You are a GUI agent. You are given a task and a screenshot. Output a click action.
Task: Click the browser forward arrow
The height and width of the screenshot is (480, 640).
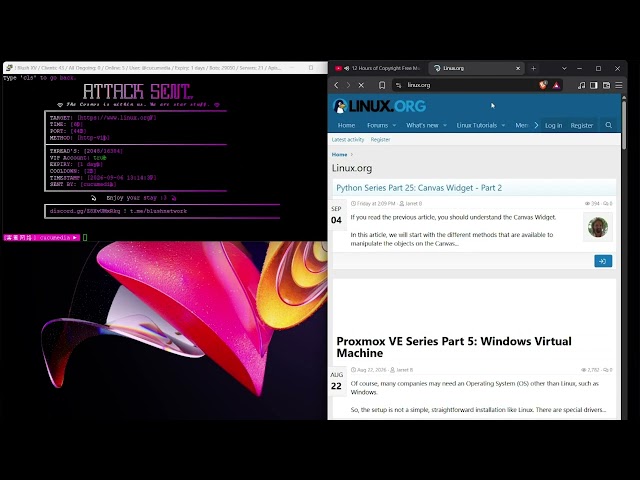(x=348, y=85)
